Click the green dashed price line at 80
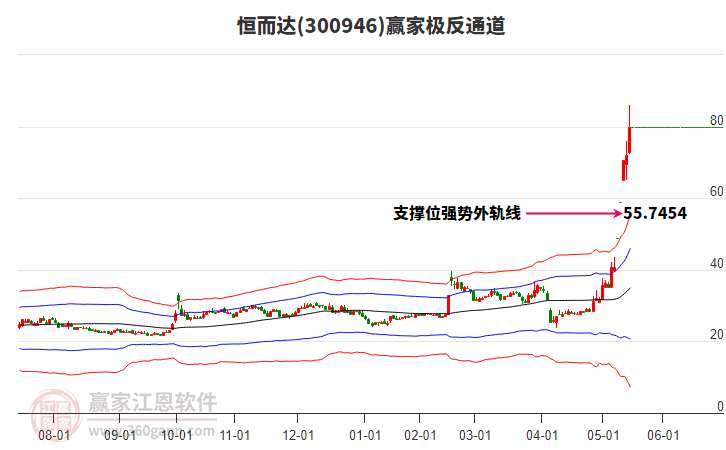Image resolution: width=726 pixels, height=450 pixels. coord(677,127)
